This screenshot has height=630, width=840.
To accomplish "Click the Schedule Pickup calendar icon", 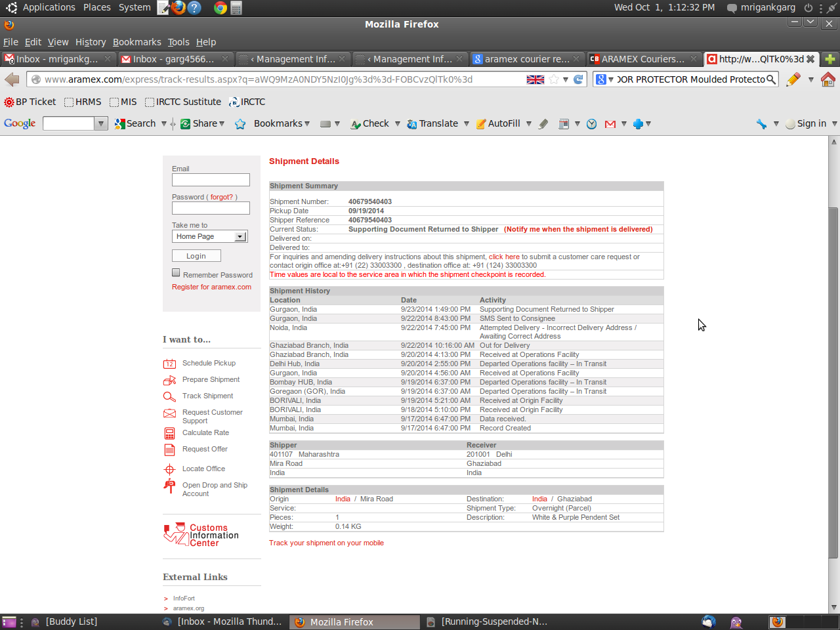I will 169,364.
